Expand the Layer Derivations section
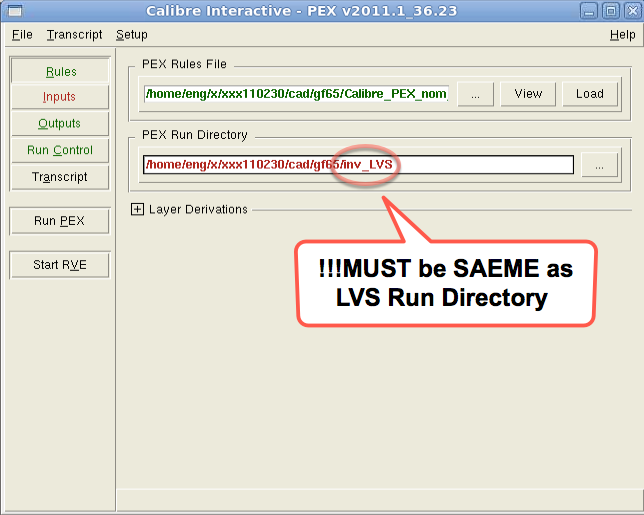Screen dimensions: 644x515 pyautogui.click(x=137, y=209)
